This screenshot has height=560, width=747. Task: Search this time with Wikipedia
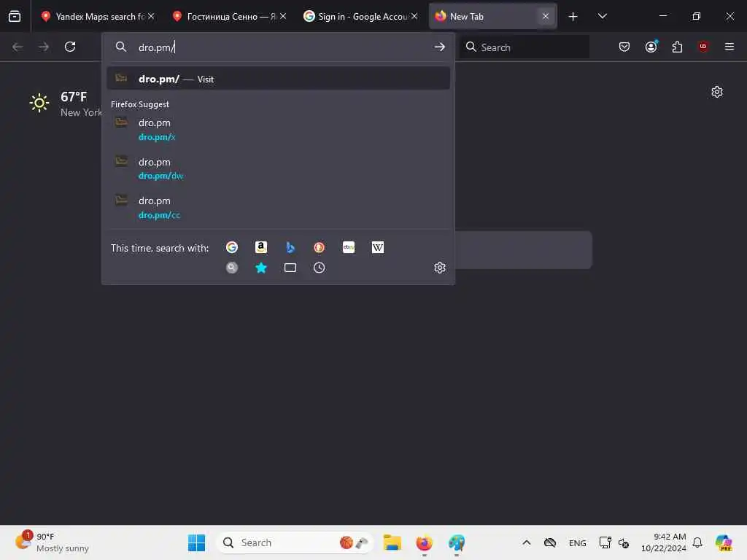pyautogui.click(x=377, y=247)
